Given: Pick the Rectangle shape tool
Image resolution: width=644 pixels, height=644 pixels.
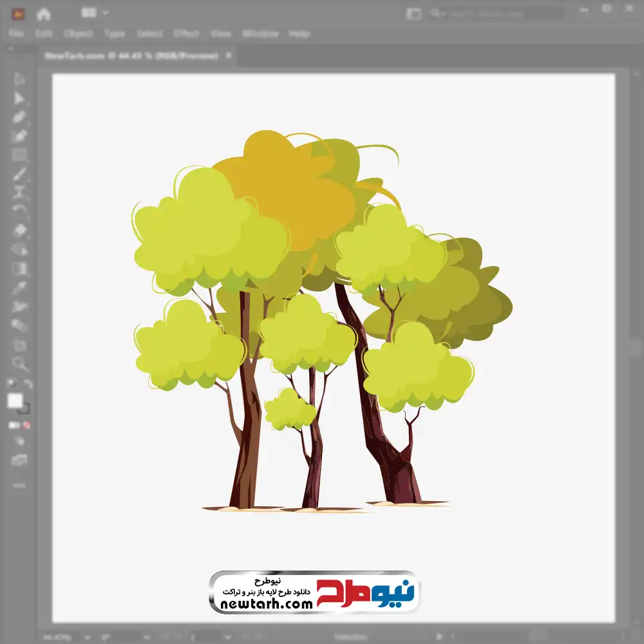Looking at the screenshot, I should tap(19, 155).
